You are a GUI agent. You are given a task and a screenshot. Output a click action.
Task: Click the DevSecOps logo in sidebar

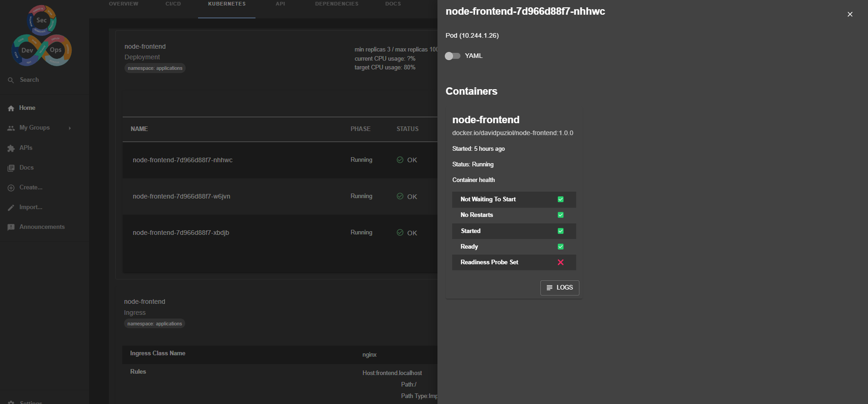tap(41, 36)
